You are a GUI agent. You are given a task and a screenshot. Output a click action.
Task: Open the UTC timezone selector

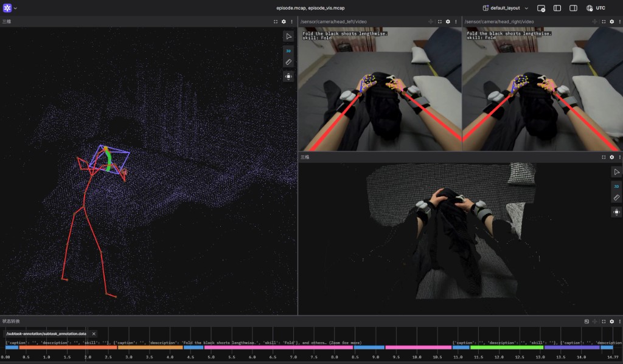(596, 8)
